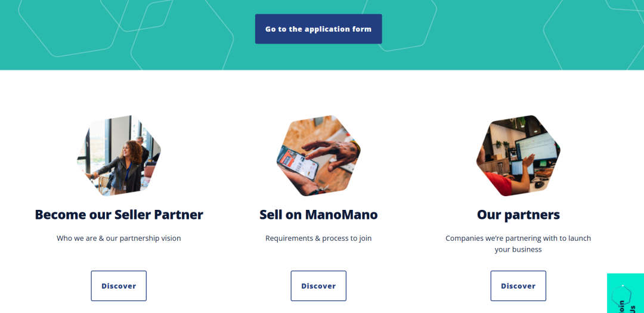Click the Our partners heading
Viewport: 644px width, 313px height.
pos(518,215)
